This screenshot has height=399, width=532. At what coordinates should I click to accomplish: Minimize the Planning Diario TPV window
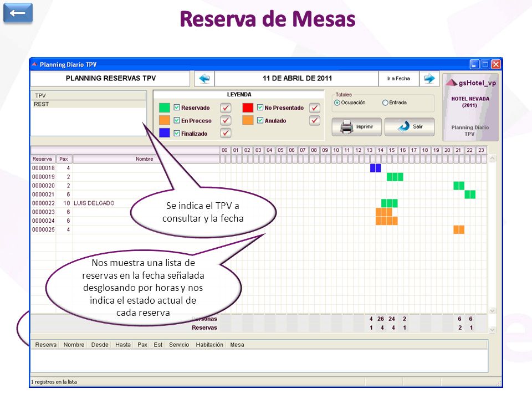(x=474, y=64)
